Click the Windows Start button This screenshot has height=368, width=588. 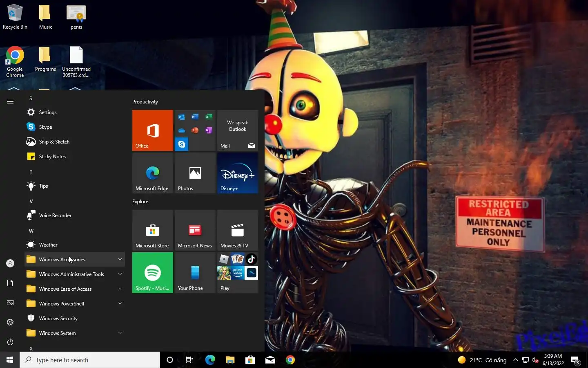tap(10, 360)
